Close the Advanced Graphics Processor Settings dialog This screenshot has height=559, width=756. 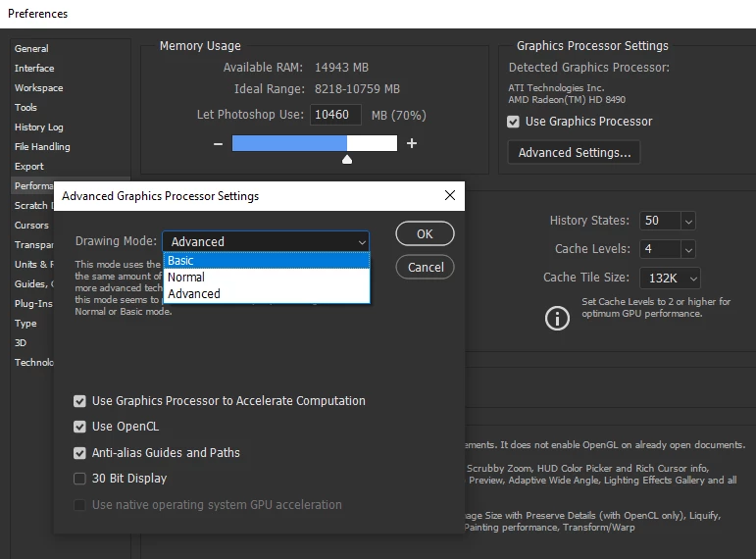click(x=450, y=195)
